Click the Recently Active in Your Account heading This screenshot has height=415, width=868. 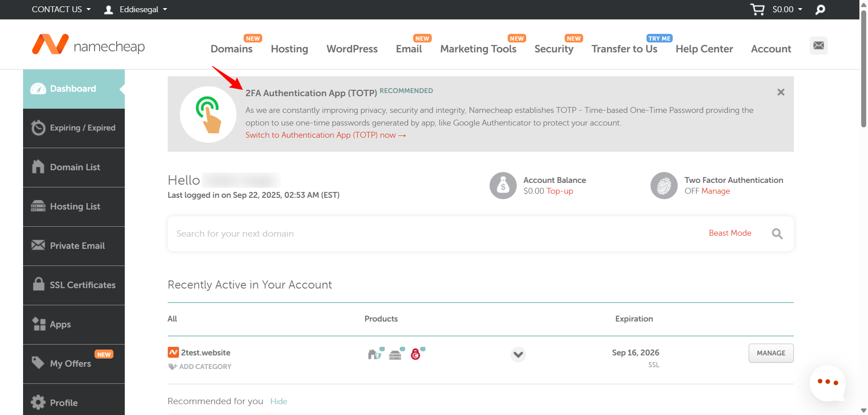[x=250, y=284]
